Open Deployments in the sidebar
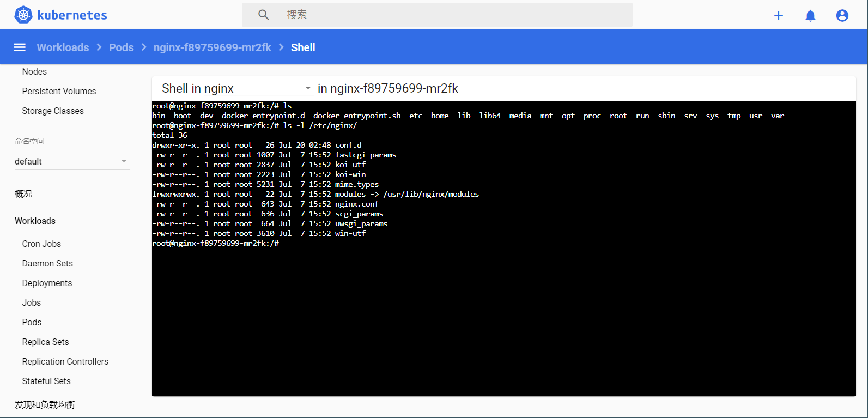 coord(47,283)
